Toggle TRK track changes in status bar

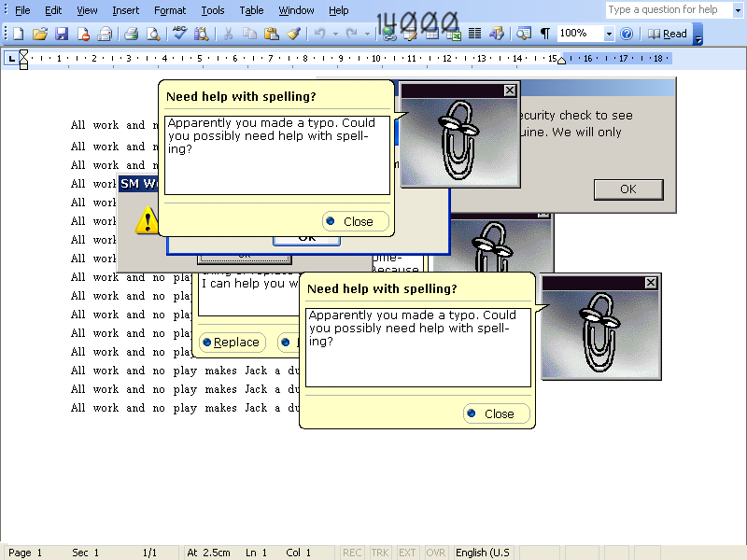380,553
